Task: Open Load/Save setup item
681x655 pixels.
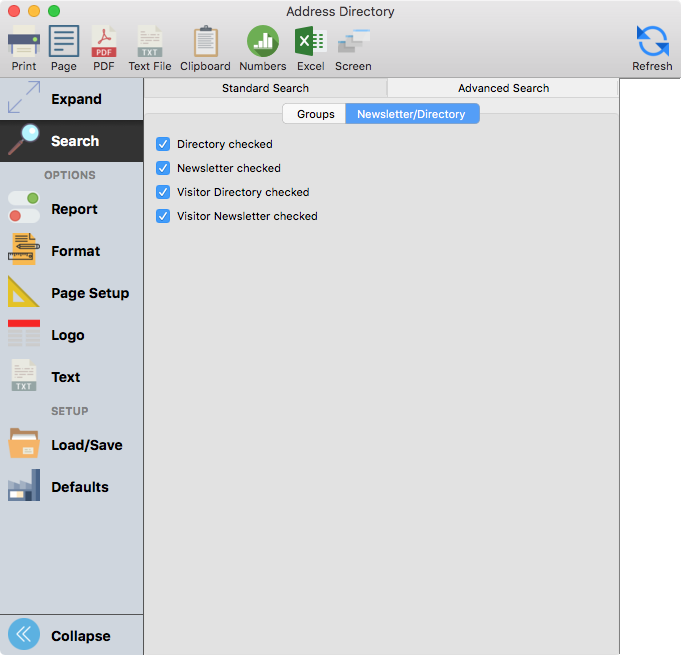Action: point(71,445)
